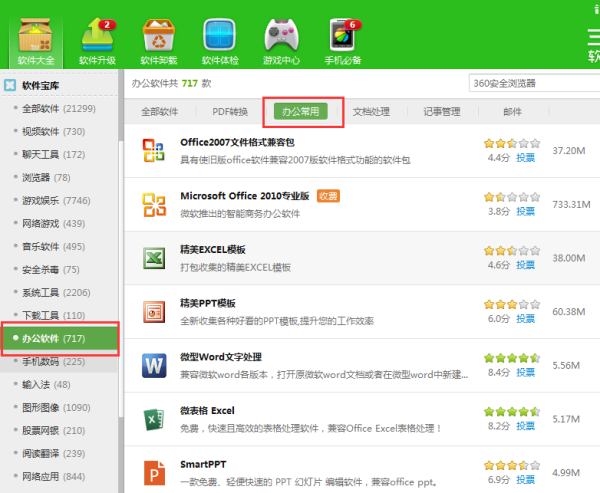The width and height of the screenshot is (600, 493).
Task: Open the 手机必备 phone essentials icon
Action: coord(343,41)
